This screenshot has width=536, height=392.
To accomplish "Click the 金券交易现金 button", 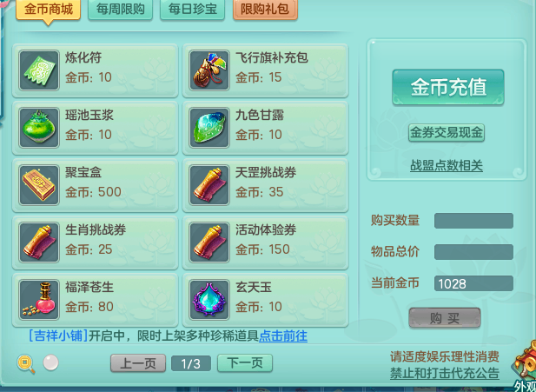I will [x=447, y=132].
